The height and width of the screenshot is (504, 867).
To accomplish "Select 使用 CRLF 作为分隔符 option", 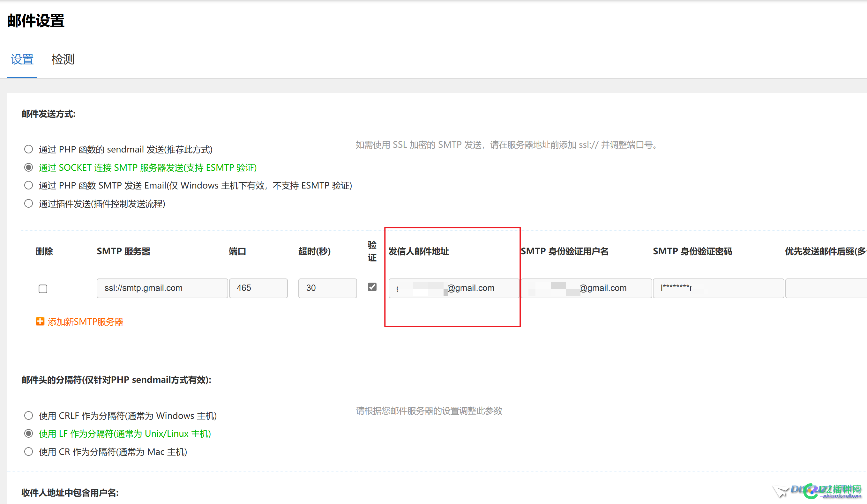I will click(x=28, y=415).
